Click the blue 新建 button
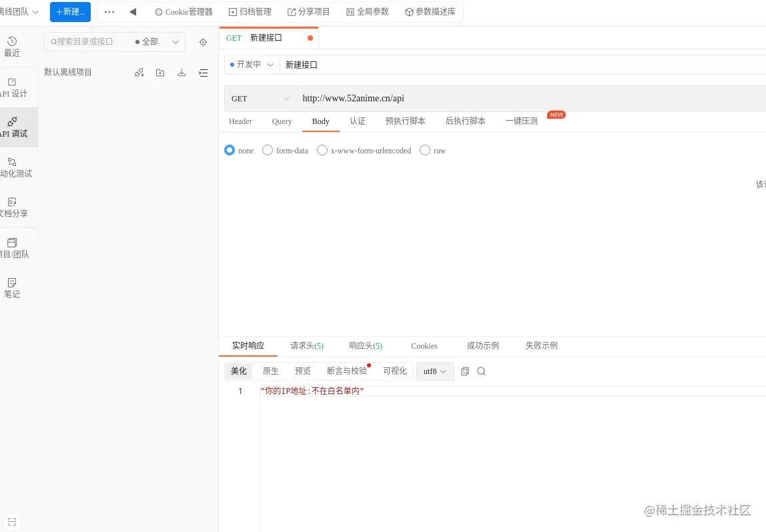 70,12
